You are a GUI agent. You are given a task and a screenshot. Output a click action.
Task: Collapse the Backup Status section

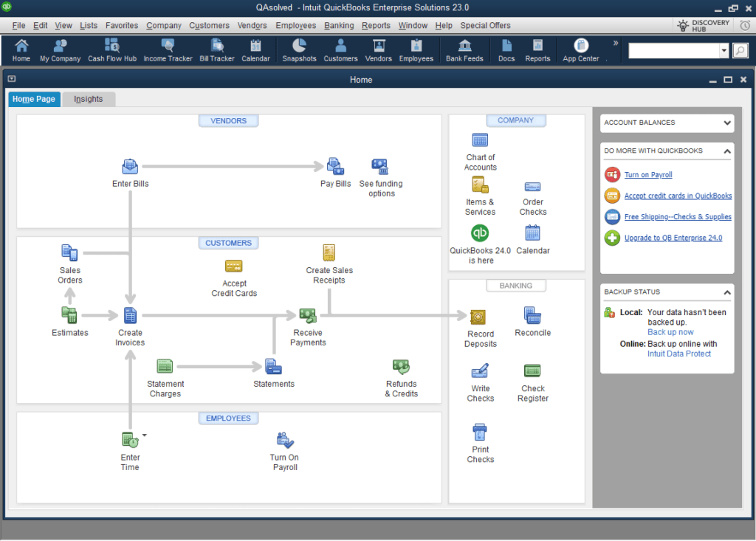(726, 292)
